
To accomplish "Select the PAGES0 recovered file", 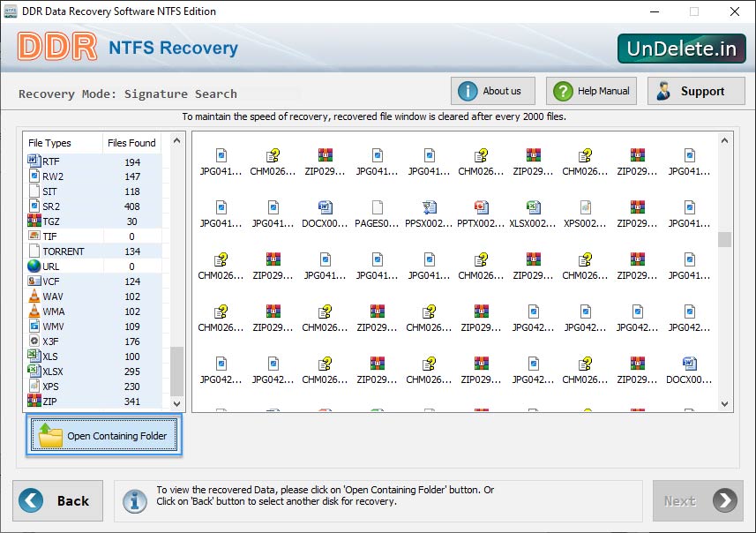I will [377, 214].
